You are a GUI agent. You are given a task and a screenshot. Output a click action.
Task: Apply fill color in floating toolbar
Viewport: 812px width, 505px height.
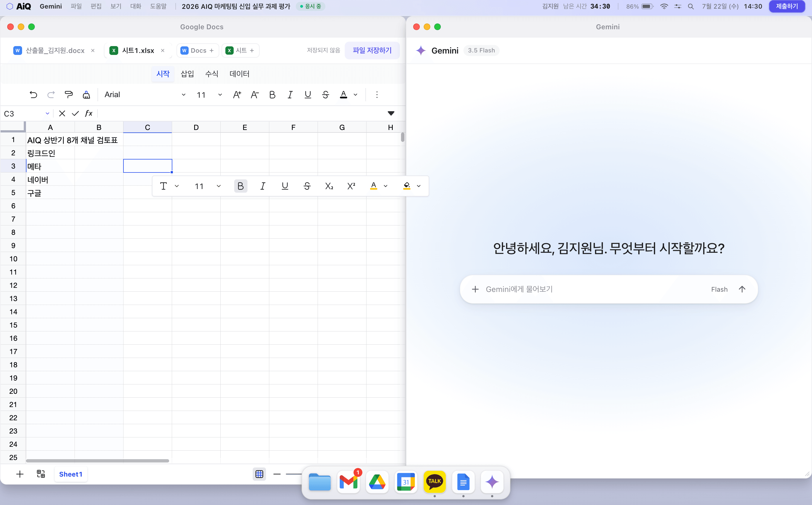pos(407,186)
